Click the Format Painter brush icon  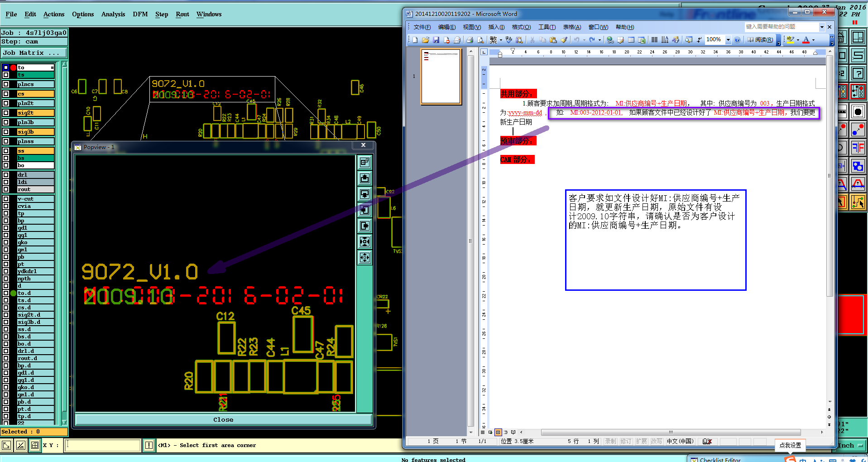click(564, 40)
